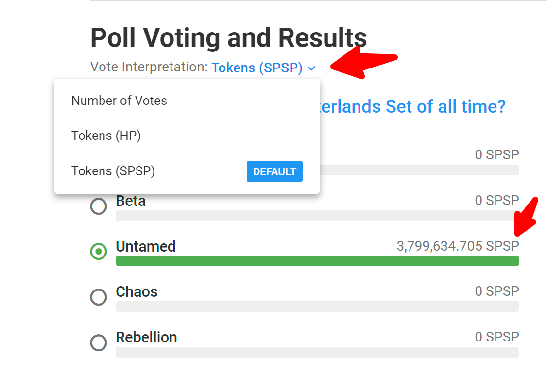Open the Vote Interpretation dropdown

[263, 68]
